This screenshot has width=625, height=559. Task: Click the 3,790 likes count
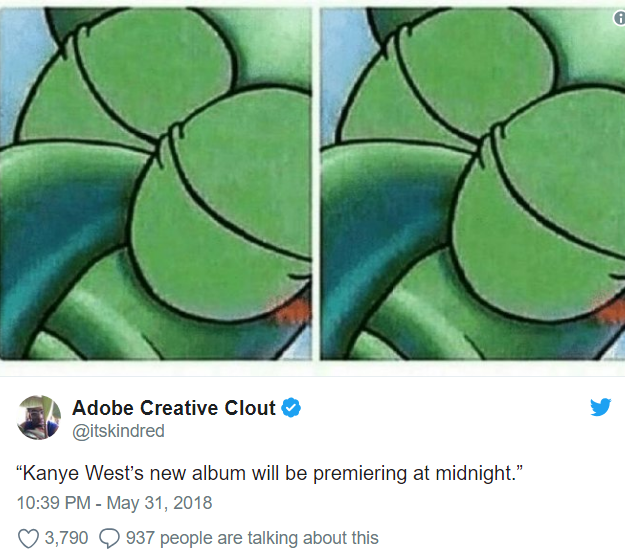pos(66,538)
